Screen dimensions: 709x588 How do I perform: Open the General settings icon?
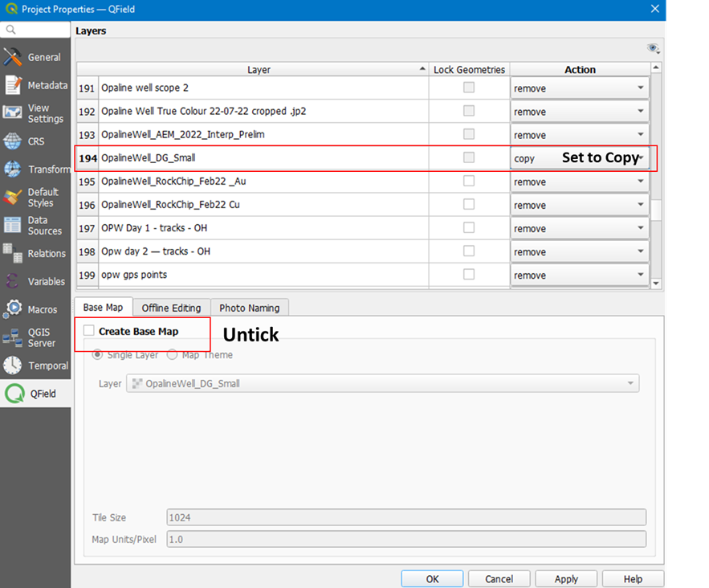tap(12, 57)
